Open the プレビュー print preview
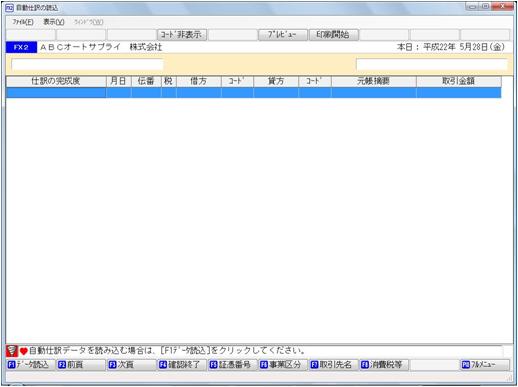 [x=283, y=35]
